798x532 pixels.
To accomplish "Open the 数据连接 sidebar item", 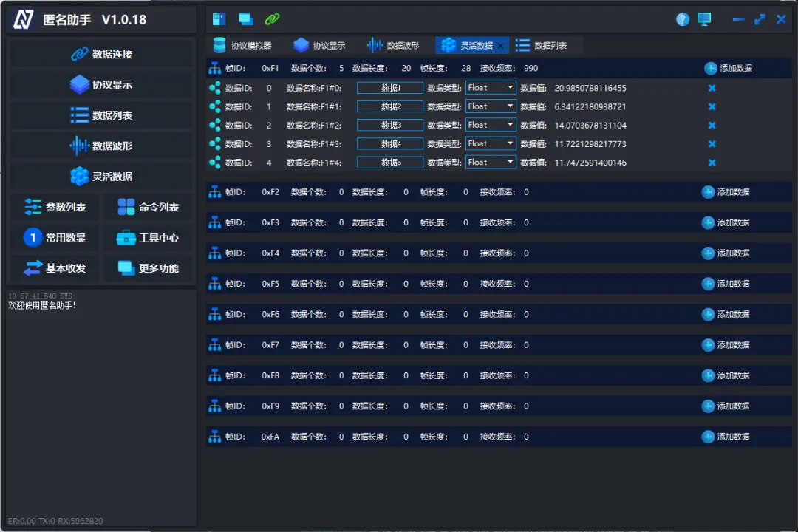I will point(101,54).
